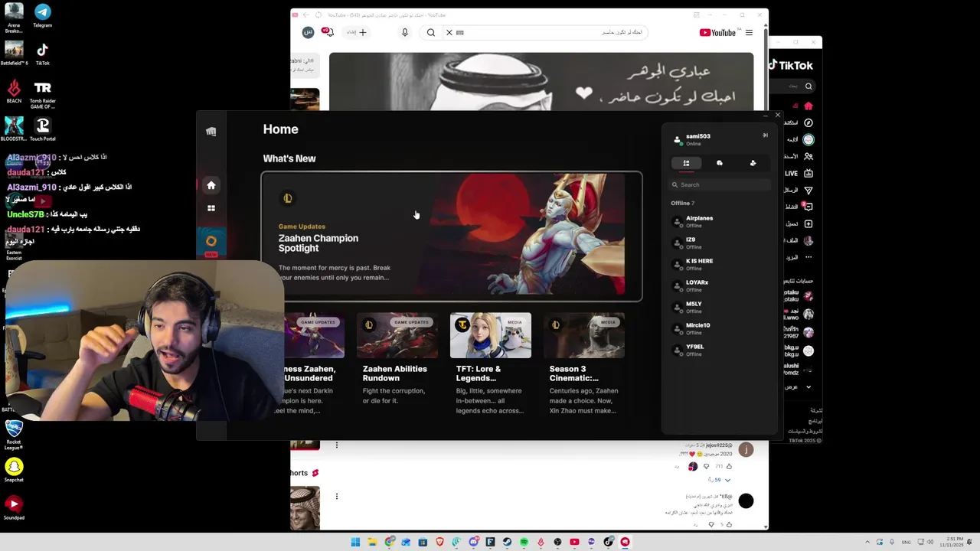
Task: Click the YouTube logo in the browser
Action: (717, 32)
